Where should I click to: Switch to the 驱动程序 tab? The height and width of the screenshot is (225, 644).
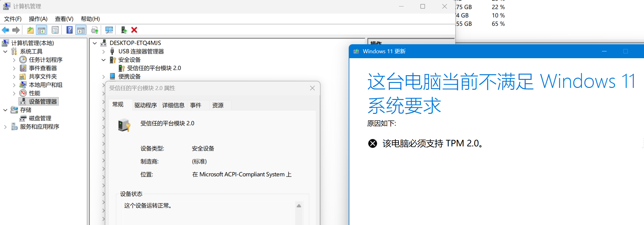[x=145, y=105]
